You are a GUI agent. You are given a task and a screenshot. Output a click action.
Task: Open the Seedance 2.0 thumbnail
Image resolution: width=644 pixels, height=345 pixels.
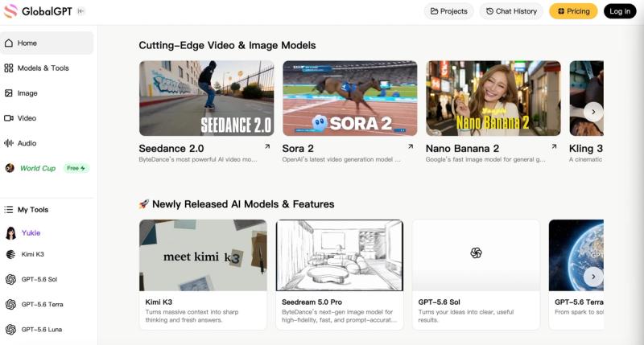(207, 98)
